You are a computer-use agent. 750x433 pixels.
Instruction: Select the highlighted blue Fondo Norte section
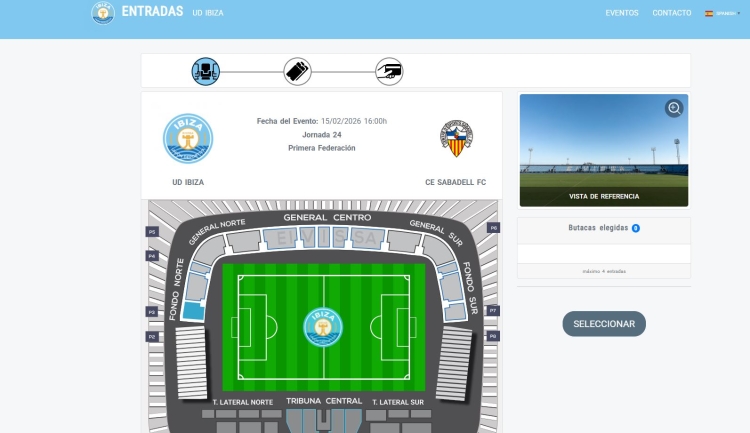pyautogui.click(x=194, y=311)
